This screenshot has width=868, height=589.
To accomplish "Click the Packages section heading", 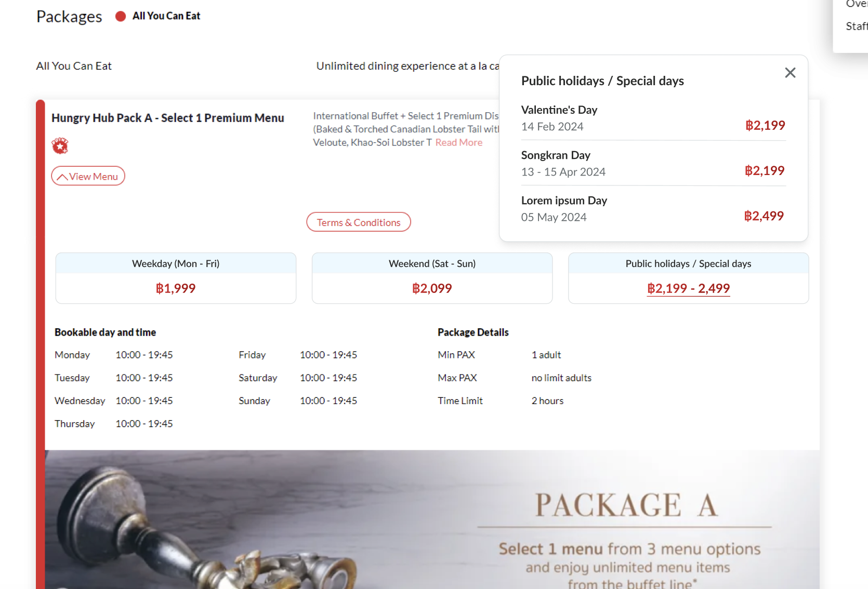I will [69, 17].
